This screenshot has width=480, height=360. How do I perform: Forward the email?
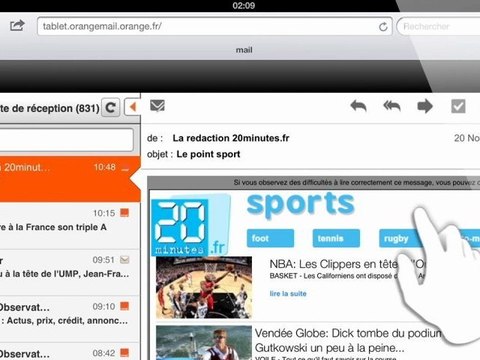425,106
